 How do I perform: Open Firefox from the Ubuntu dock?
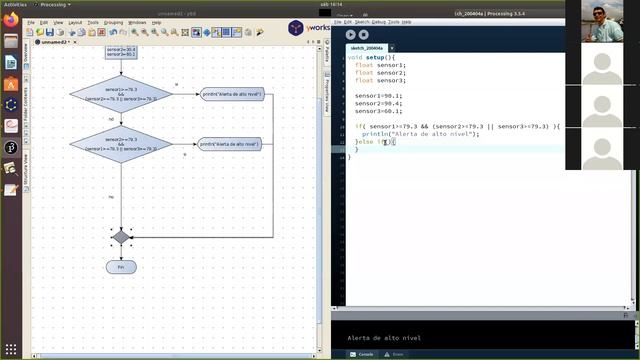click(x=11, y=20)
